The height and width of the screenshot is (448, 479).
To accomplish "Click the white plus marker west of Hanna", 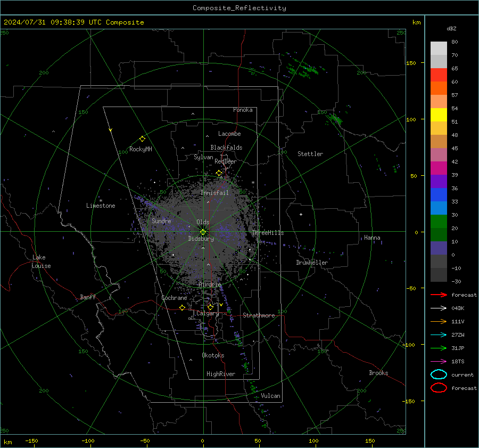I will 301,214.
